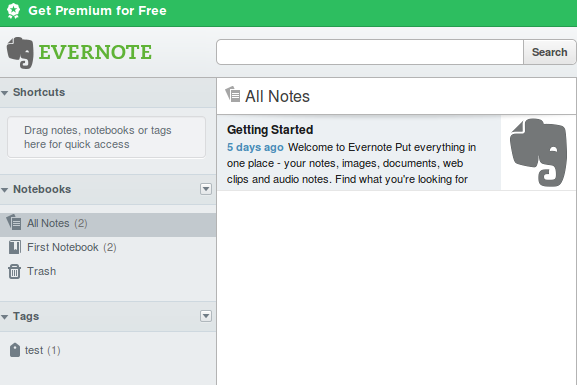Focus the search input field

(x=370, y=52)
